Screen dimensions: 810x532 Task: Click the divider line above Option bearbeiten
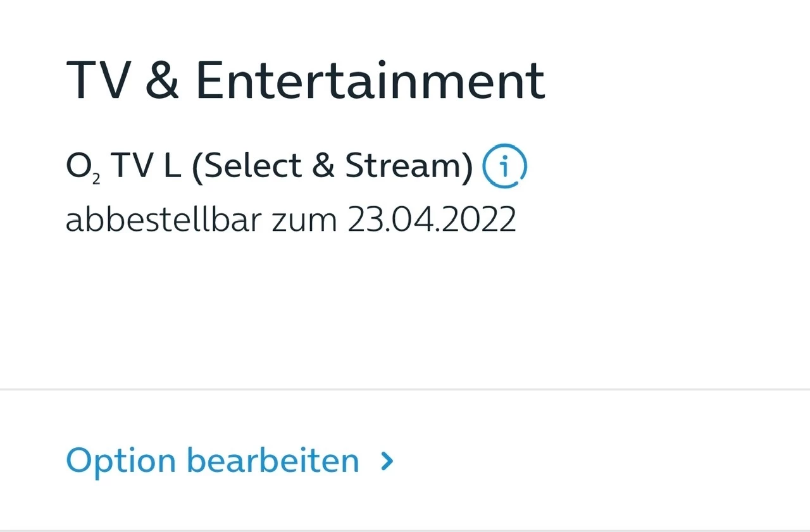coord(405,390)
